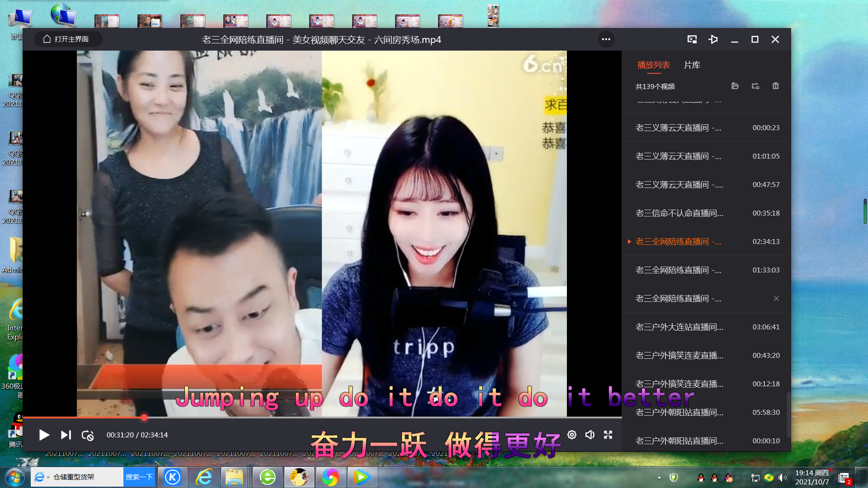The height and width of the screenshot is (488, 868).
Task: Open green 360 browser icon in taskbar
Action: [x=268, y=477]
